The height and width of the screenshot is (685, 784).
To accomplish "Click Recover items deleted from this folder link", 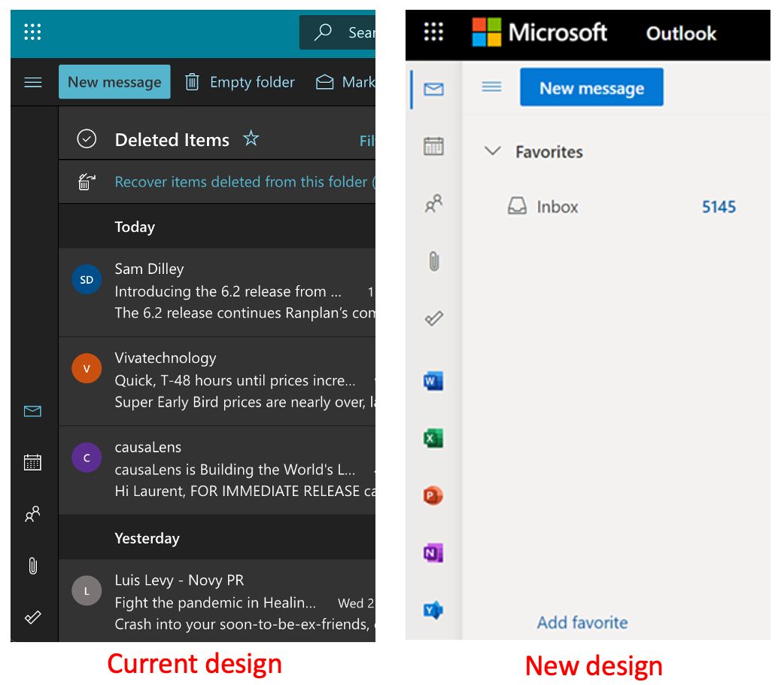I will tap(241, 181).
